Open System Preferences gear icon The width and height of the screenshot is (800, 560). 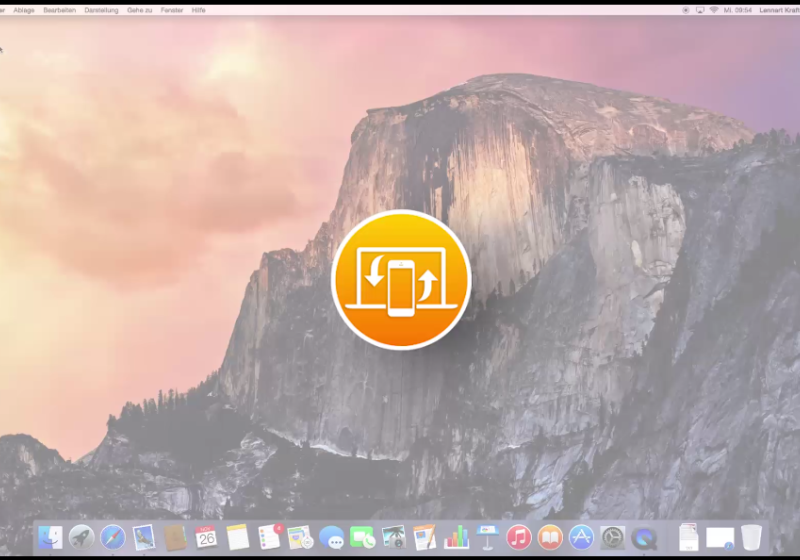pos(613,538)
